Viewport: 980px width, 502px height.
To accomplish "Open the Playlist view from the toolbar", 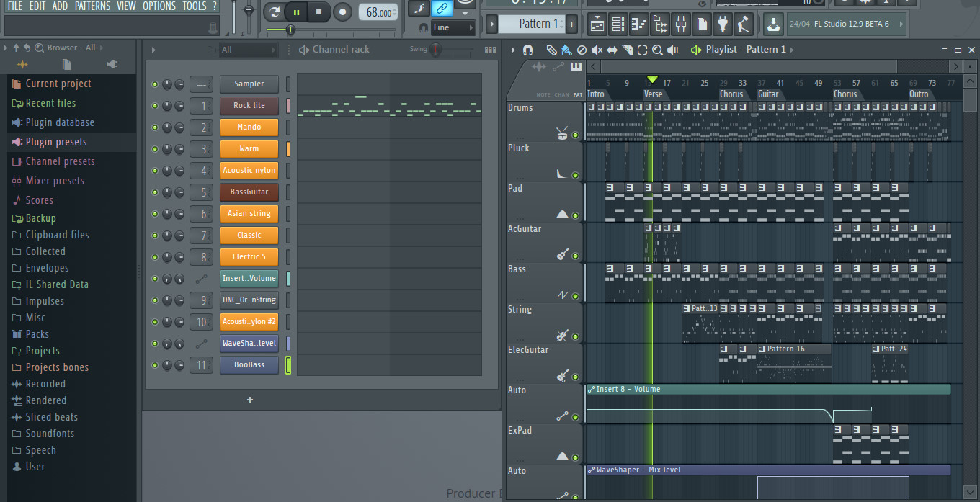I will click(597, 24).
